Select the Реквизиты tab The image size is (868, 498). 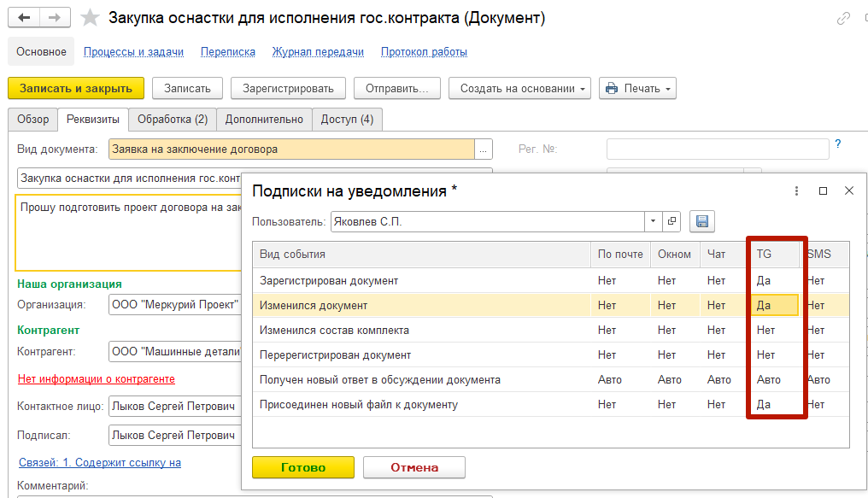point(93,120)
